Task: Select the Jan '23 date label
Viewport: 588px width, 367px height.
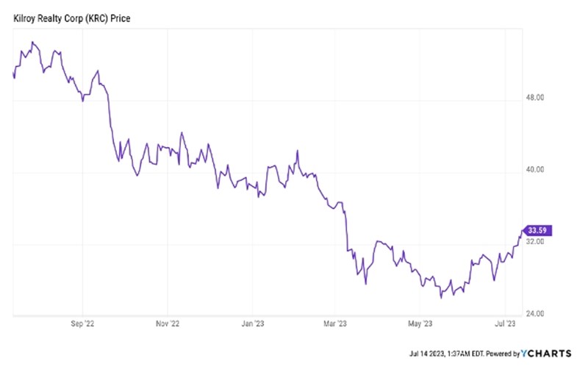Action: click(254, 323)
